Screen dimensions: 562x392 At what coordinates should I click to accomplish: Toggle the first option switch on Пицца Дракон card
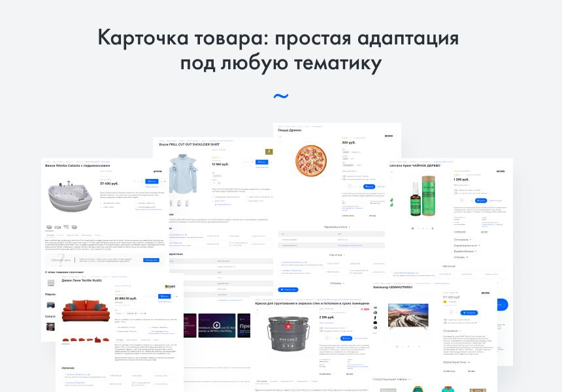(x=343, y=175)
